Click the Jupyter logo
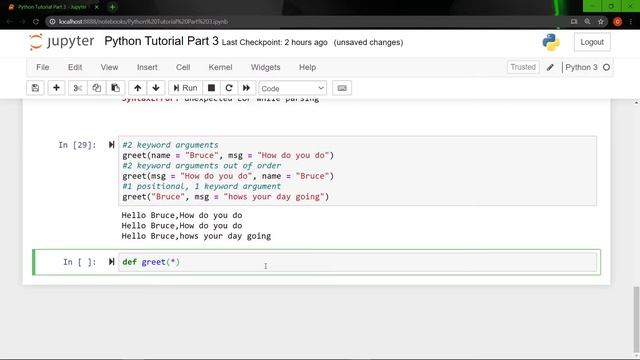Viewport: 640px width, 360px height. (62, 42)
